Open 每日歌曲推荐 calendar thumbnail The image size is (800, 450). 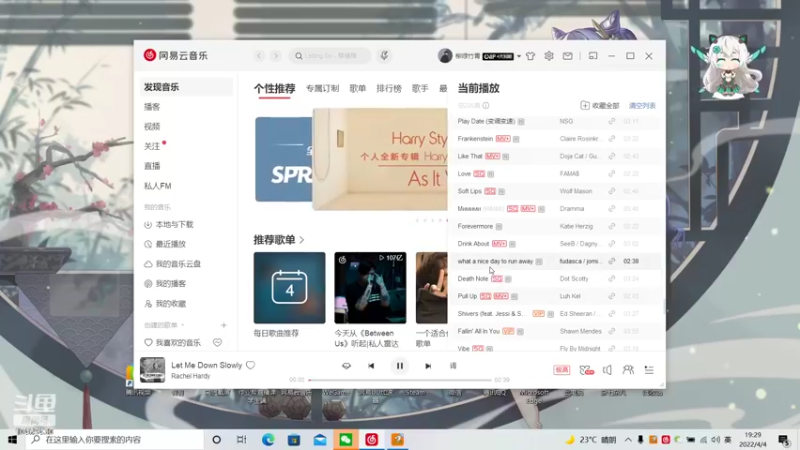click(x=289, y=288)
